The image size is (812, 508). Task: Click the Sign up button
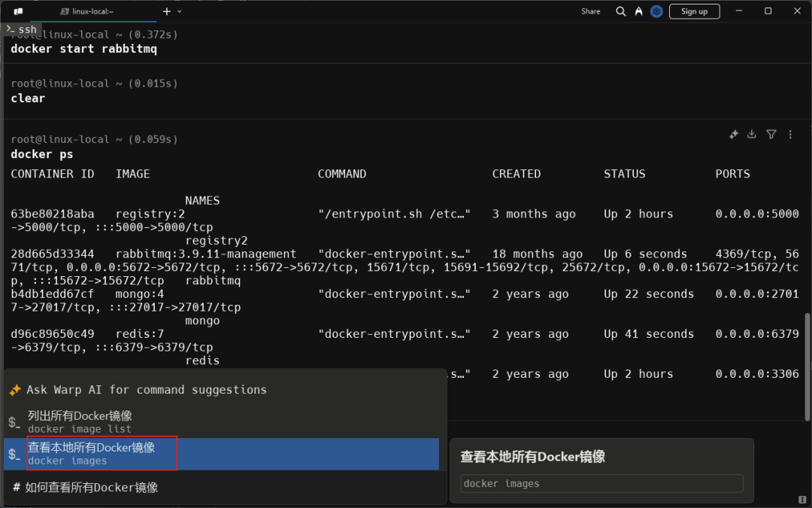tap(693, 11)
